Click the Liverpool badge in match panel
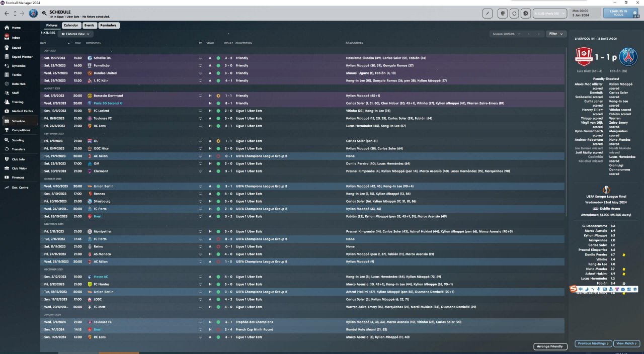 pos(584,57)
